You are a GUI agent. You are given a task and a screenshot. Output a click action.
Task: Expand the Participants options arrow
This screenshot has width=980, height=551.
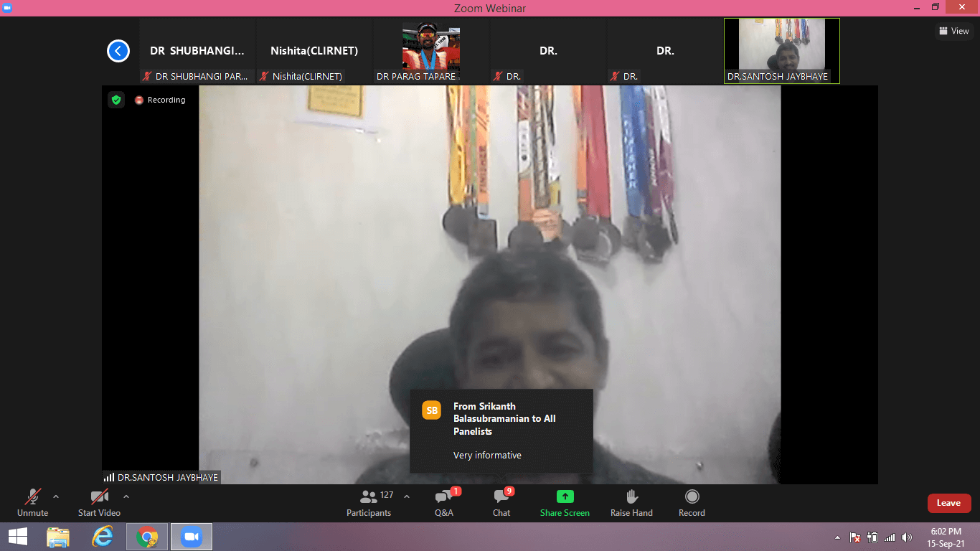(407, 496)
